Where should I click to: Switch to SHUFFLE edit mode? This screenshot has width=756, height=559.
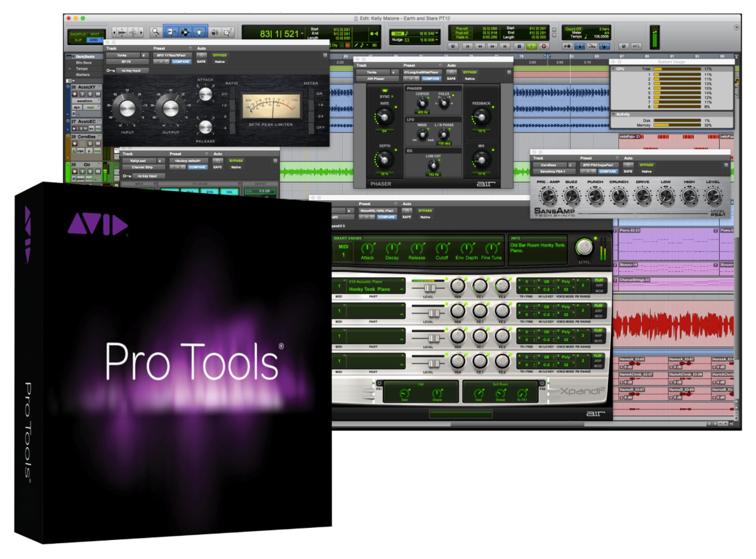coord(78,34)
